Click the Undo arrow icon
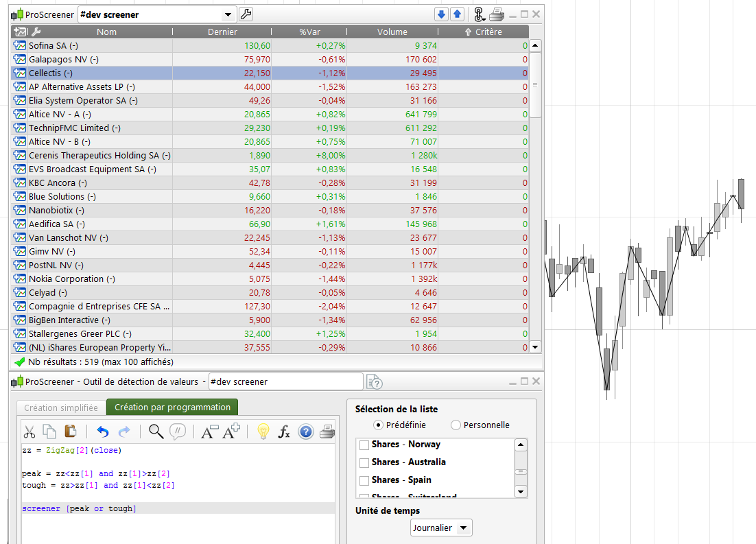 103,431
